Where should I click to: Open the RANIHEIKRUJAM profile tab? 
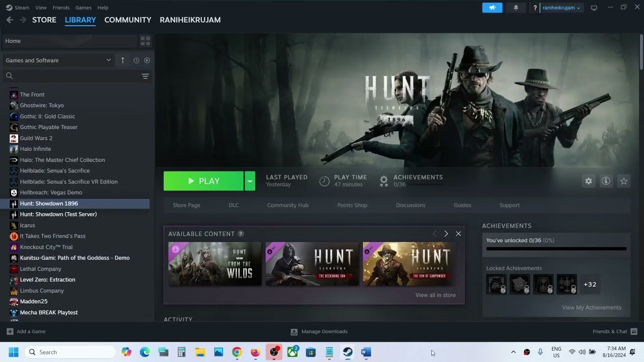[190, 20]
